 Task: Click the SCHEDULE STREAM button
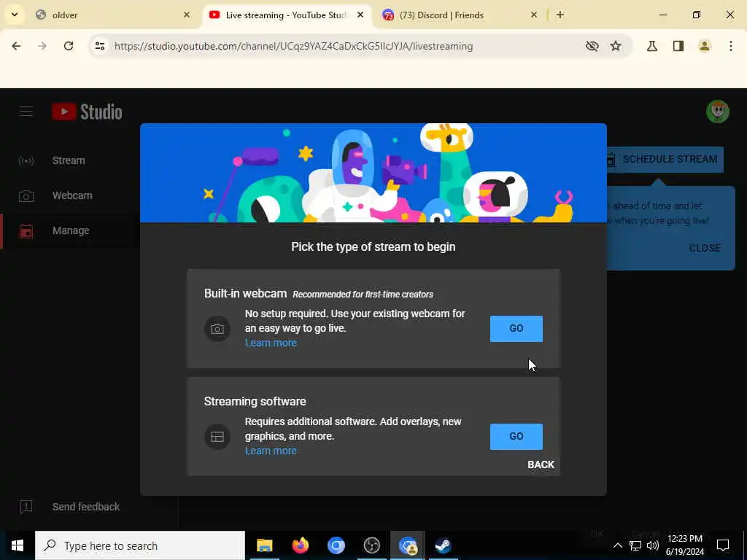(x=665, y=159)
